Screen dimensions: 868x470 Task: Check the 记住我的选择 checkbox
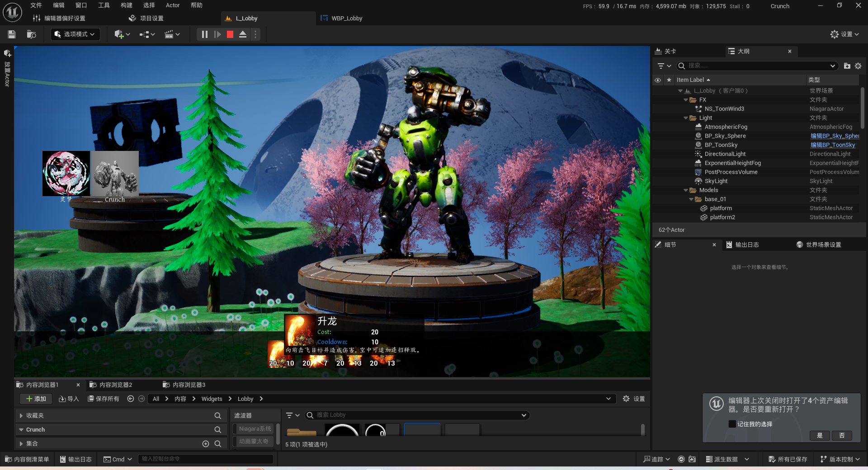tap(732, 424)
